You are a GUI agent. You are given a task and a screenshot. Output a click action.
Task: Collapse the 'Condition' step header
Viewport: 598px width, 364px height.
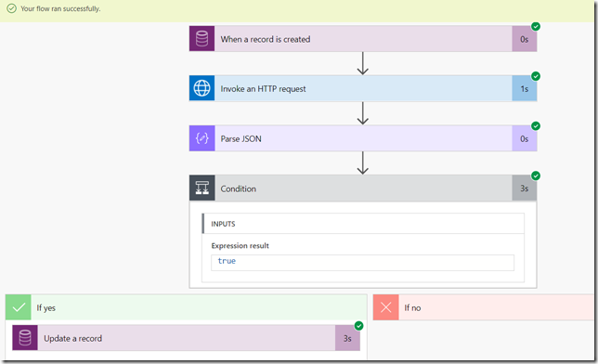[x=363, y=188]
